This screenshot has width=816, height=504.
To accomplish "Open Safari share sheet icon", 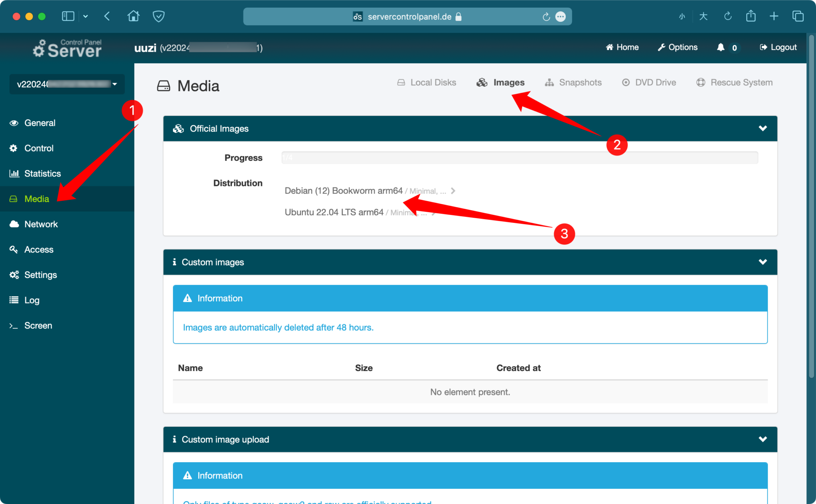I will click(751, 16).
